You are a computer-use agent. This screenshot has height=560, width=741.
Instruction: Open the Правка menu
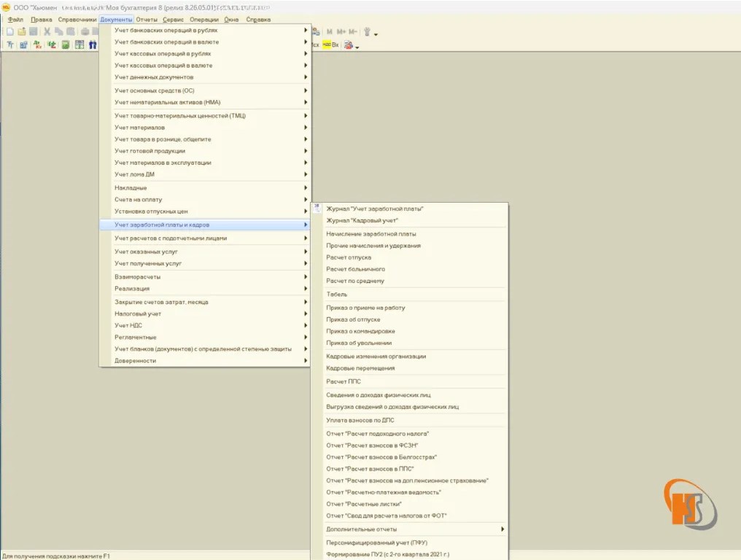41,20
